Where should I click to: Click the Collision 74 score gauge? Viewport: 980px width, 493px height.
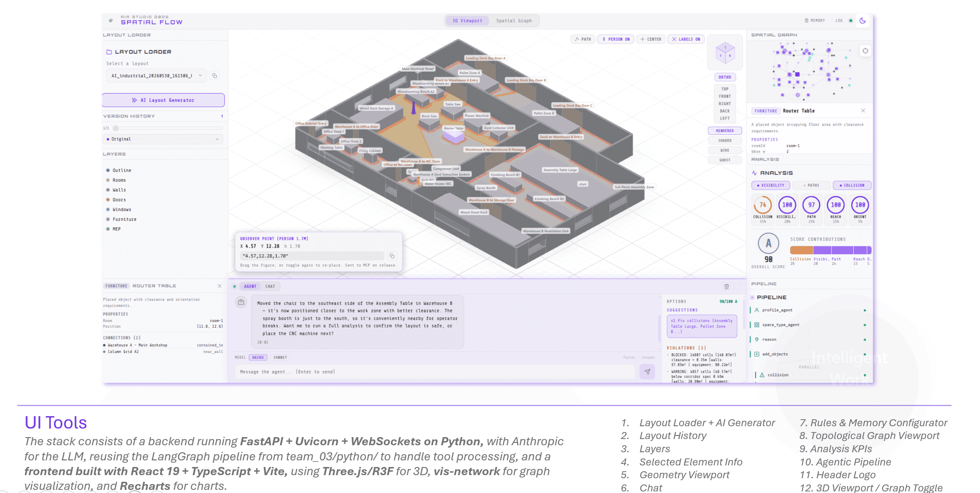point(762,205)
